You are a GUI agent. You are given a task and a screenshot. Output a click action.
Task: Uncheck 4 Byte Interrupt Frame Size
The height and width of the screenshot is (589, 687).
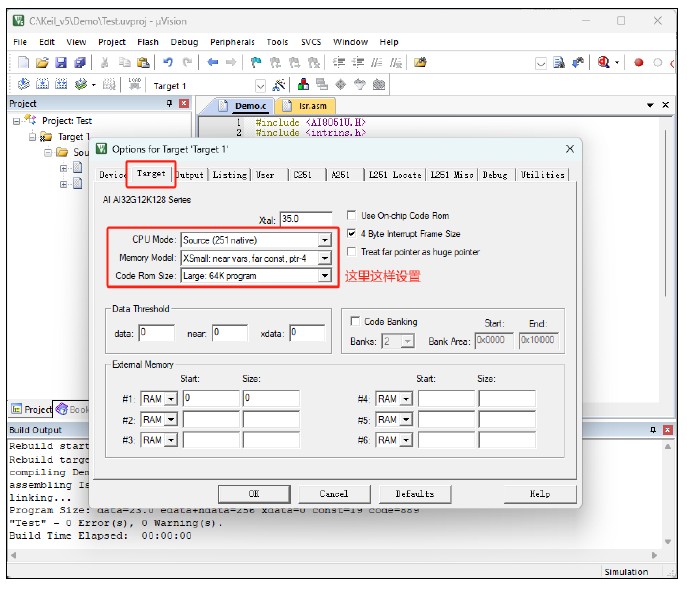click(351, 234)
